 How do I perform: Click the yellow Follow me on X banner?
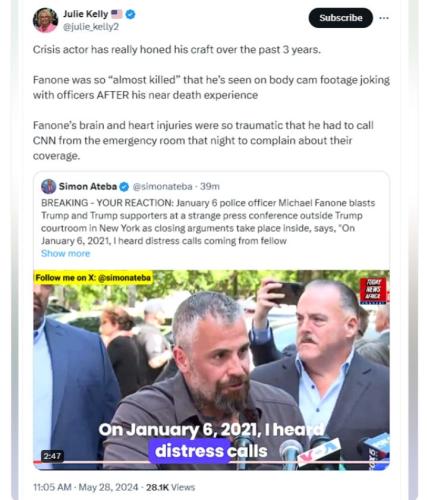(93, 277)
